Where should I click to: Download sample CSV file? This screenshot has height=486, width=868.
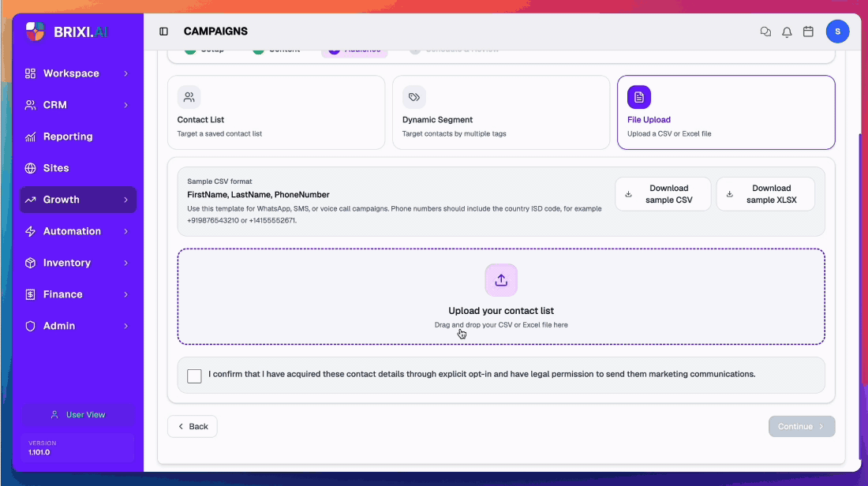pos(663,194)
